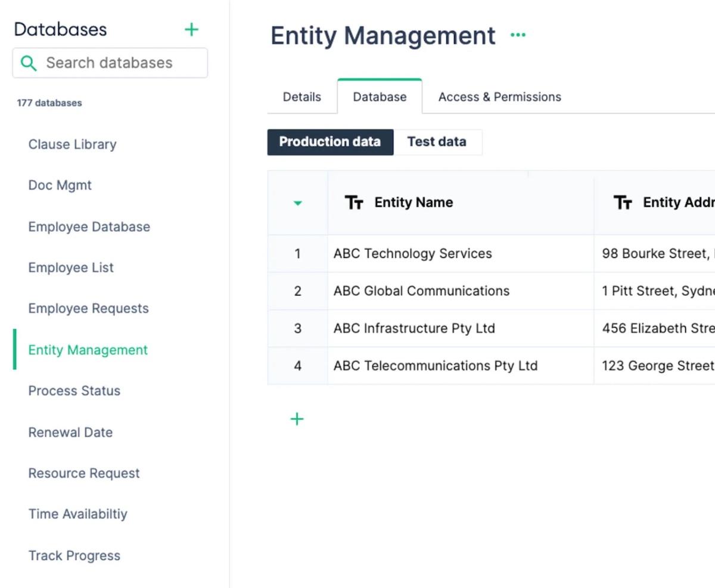715x588 pixels.
Task: Add a new row with the plus icon
Action: (297, 419)
